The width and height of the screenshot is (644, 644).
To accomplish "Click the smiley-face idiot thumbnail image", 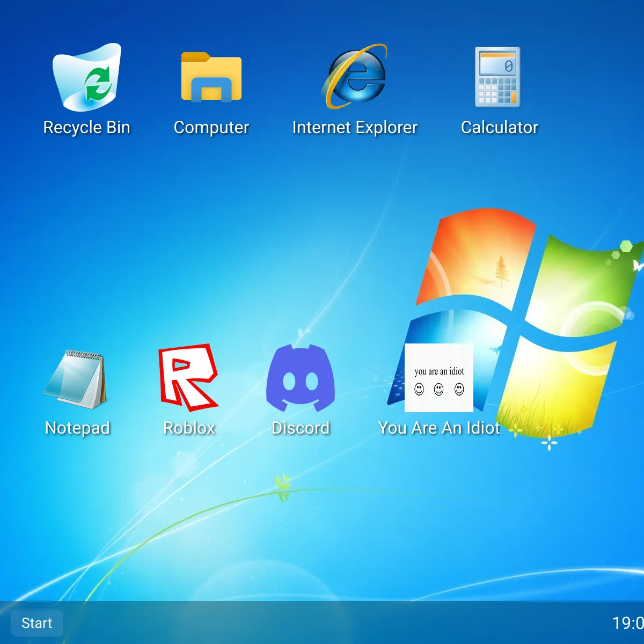I will (x=438, y=378).
